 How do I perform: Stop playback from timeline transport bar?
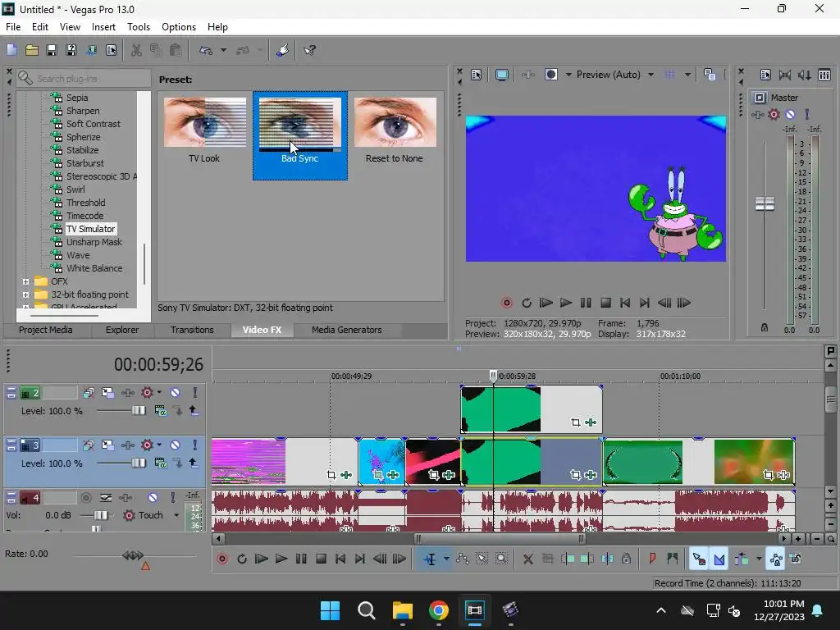[x=321, y=559]
